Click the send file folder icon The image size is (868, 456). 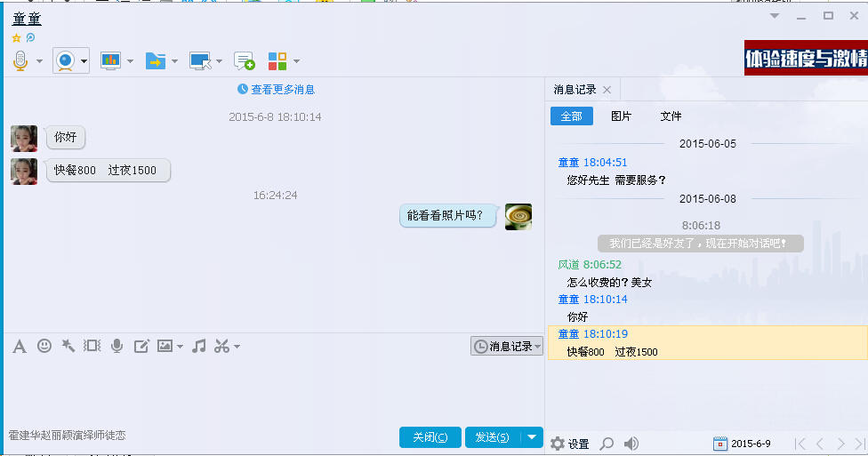tap(156, 60)
